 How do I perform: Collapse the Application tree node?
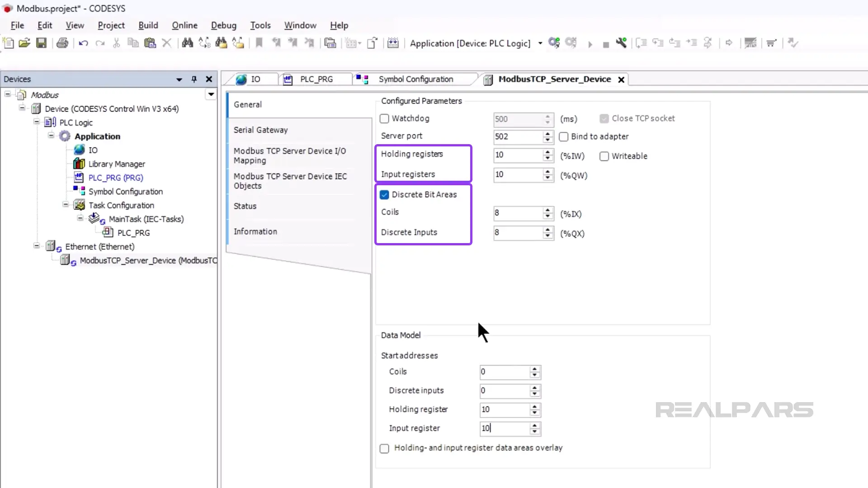(x=51, y=135)
